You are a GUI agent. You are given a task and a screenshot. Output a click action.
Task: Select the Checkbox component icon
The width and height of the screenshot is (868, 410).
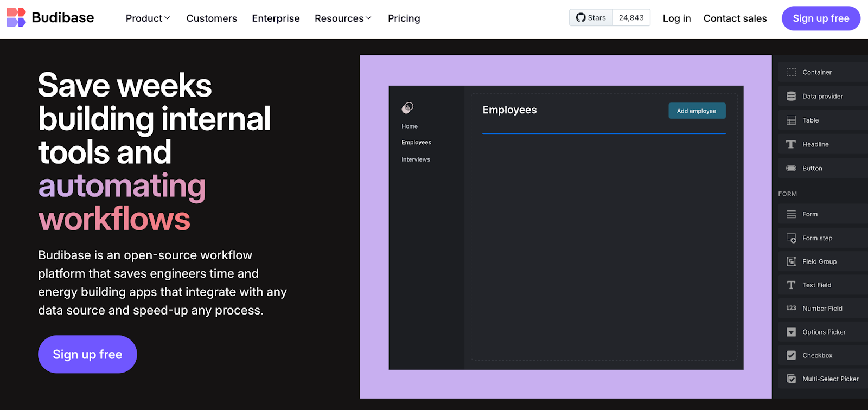[x=791, y=356]
